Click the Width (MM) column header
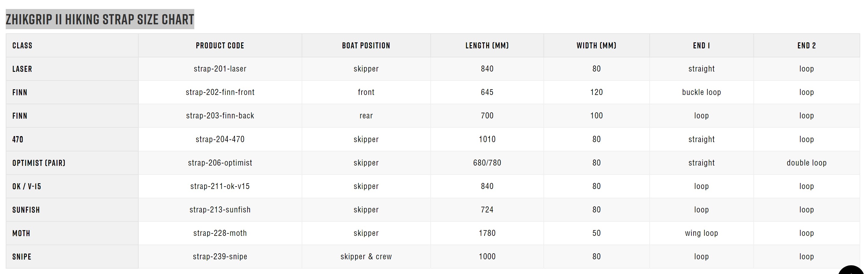The width and height of the screenshot is (868, 274). [596, 45]
